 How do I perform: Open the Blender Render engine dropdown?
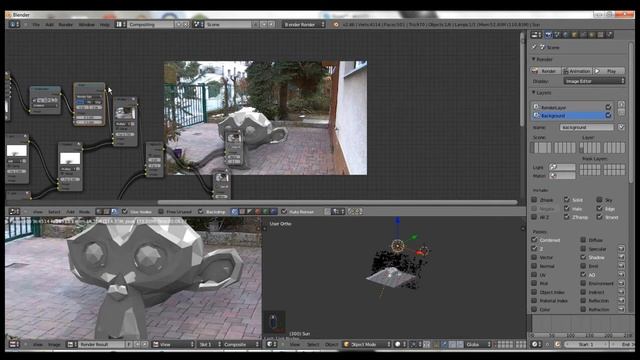[x=304, y=24]
